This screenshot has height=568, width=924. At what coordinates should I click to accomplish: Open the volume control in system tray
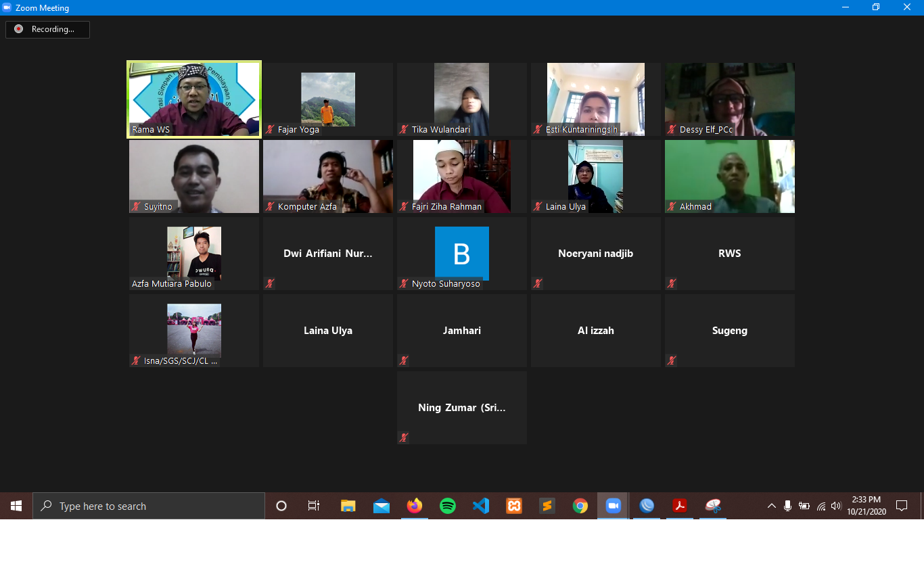[x=836, y=506]
